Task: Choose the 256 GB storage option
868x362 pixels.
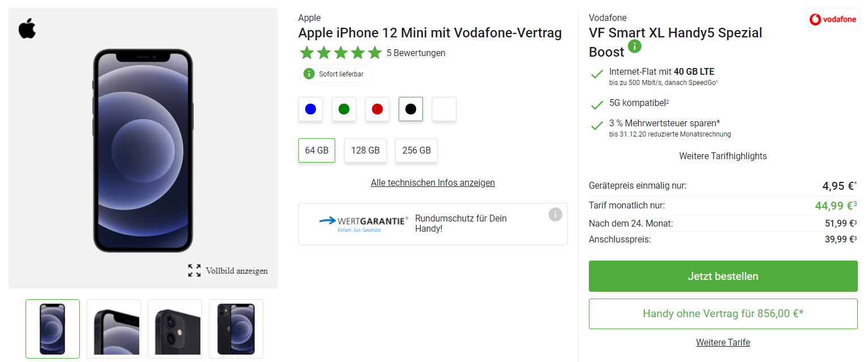Action: tap(416, 150)
